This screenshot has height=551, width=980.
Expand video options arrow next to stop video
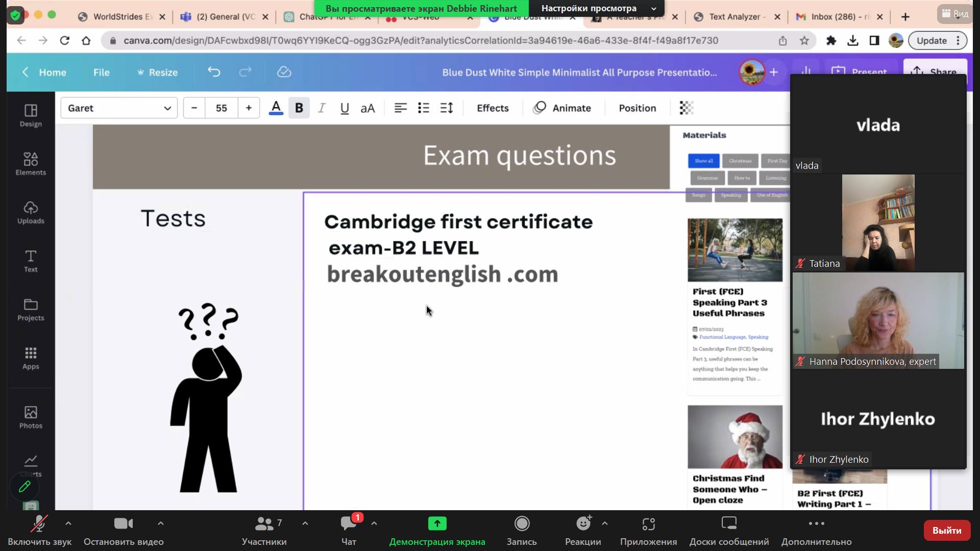[x=160, y=523]
